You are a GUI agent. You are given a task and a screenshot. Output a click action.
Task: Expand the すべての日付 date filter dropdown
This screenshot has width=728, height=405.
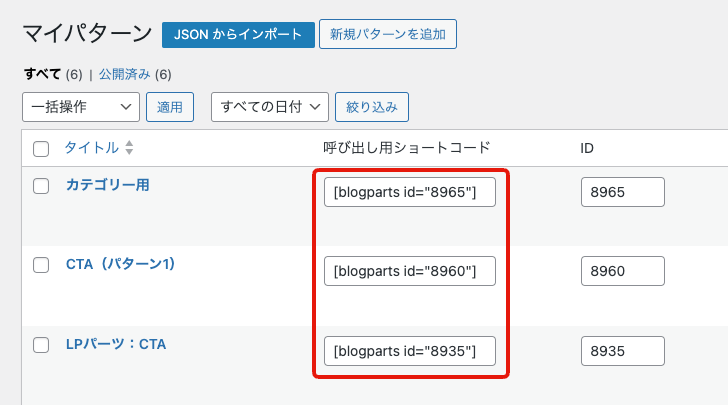(270, 107)
